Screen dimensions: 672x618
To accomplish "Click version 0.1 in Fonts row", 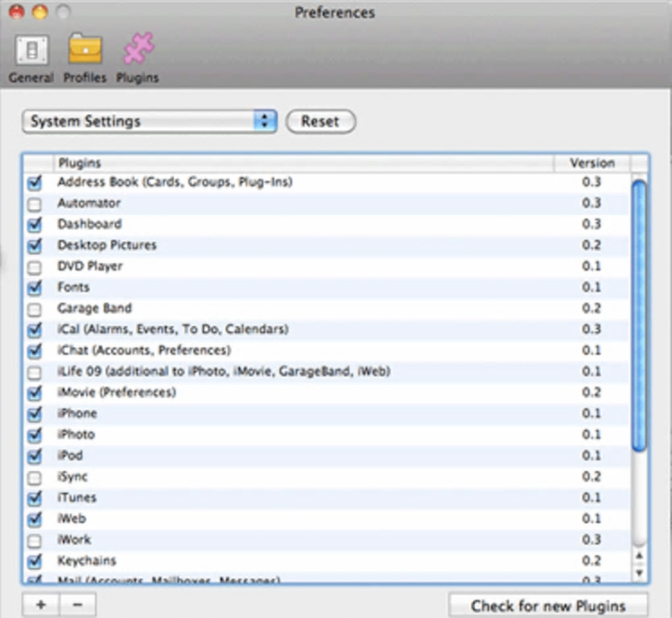I will tap(592, 287).
